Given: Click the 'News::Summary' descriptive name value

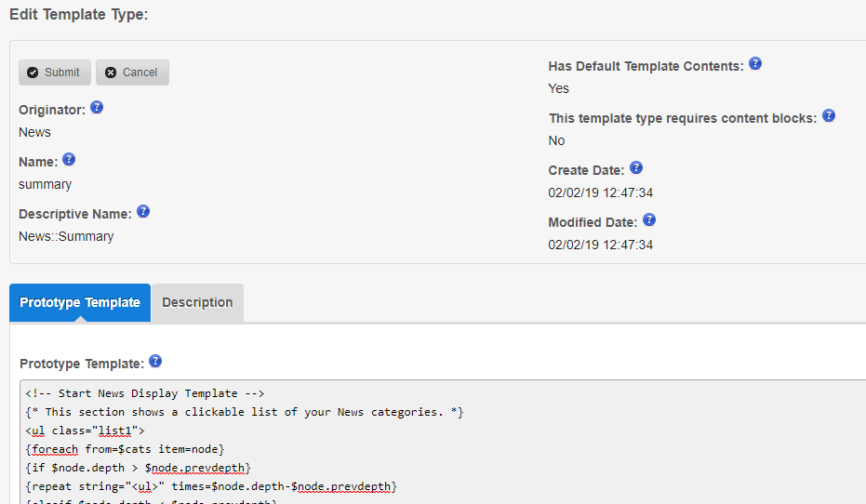Looking at the screenshot, I should pos(66,236).
